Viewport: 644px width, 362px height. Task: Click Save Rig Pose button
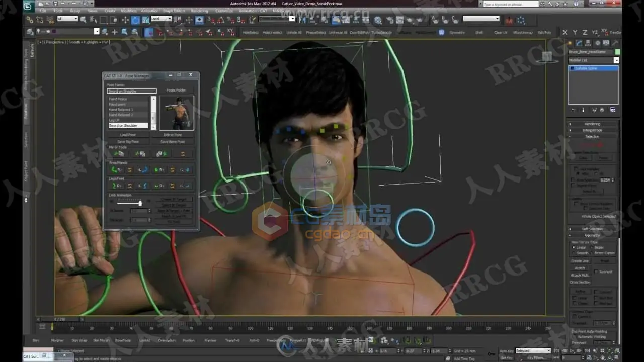coord(128,142)
